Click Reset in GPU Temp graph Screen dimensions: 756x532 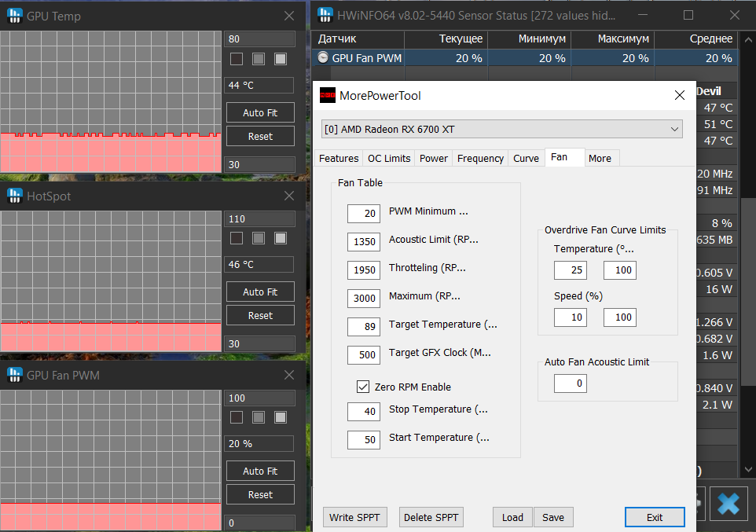260,136
